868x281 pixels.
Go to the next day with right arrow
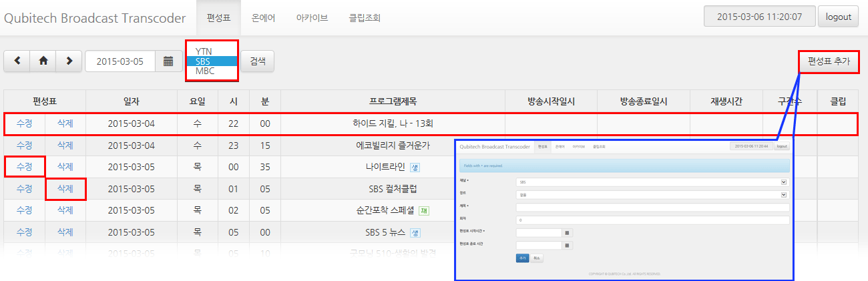click(x=69, y=61)
